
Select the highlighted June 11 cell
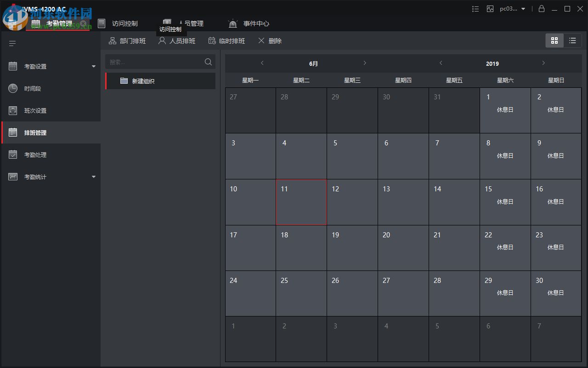pos(301,202)
